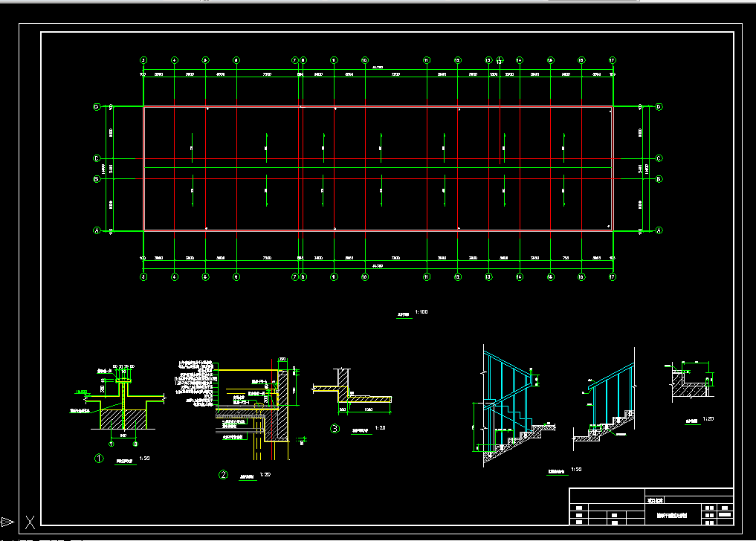Select 1:20 scale text of detail 3
The width and height of the screenshot is (756, 541).
[x=380, y=428]
